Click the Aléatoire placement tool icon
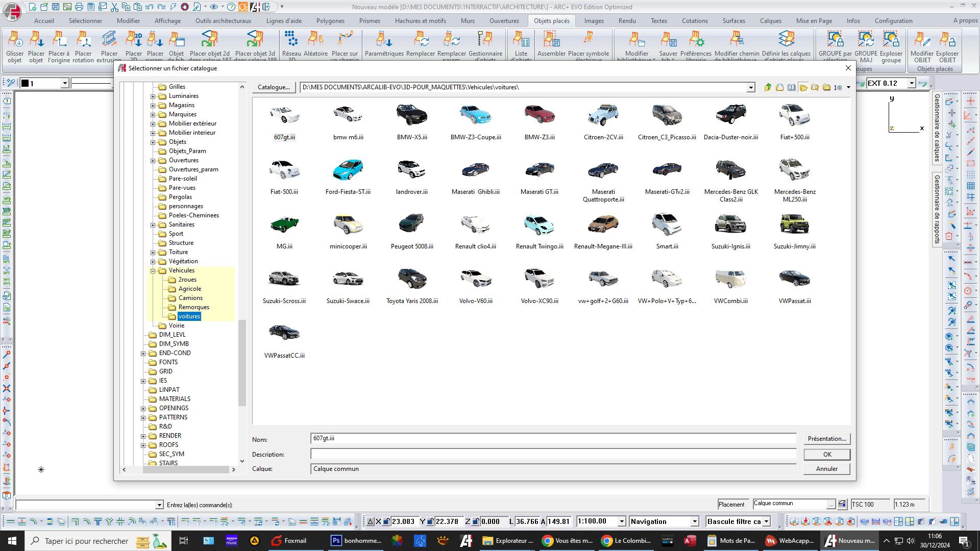 (x=315, y=40)
